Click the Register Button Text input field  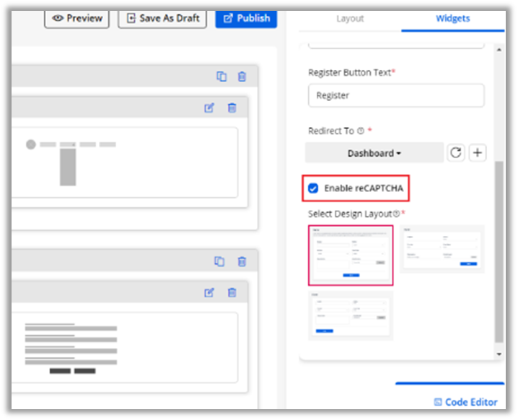pos(396,95)
